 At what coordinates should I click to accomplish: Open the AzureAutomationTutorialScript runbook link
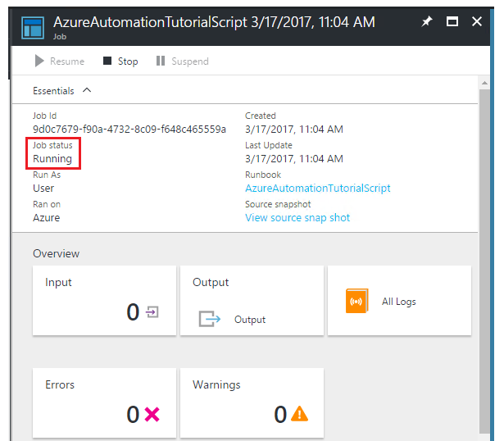318,189
